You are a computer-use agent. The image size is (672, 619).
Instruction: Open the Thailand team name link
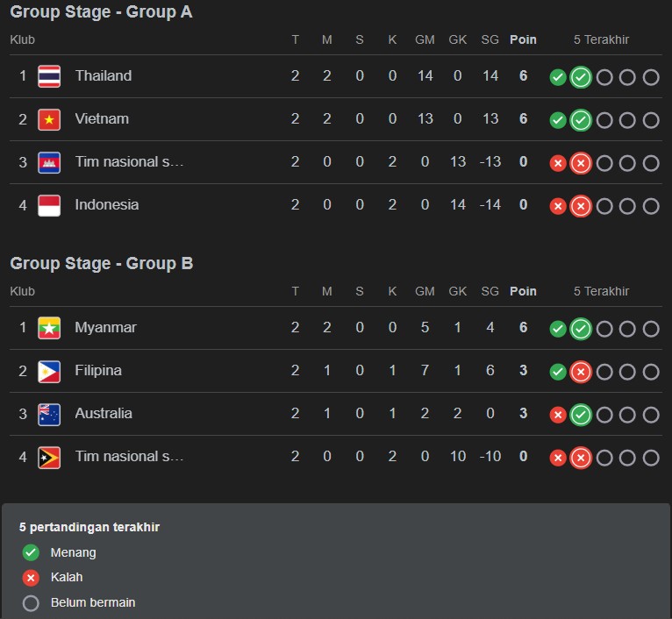click(104, 76)
